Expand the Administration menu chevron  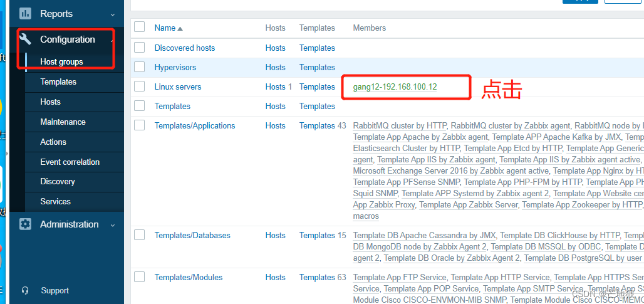point(113,225)
